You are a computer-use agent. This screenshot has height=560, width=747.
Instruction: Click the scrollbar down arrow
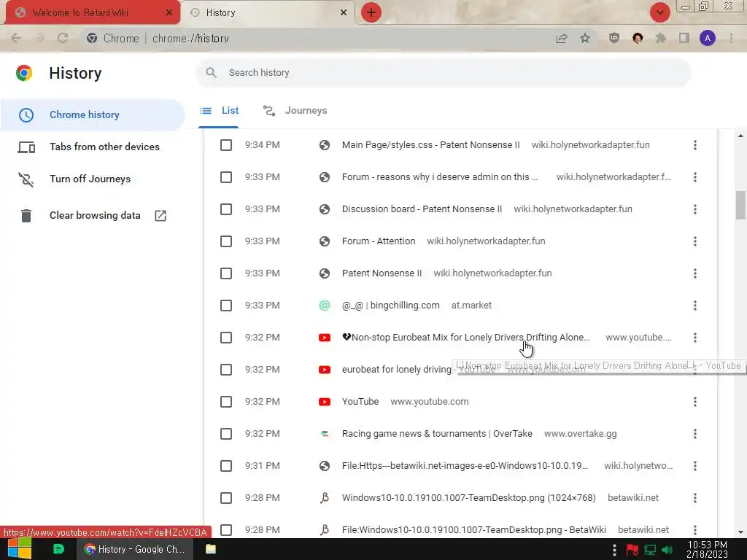(x=740, y=532)
